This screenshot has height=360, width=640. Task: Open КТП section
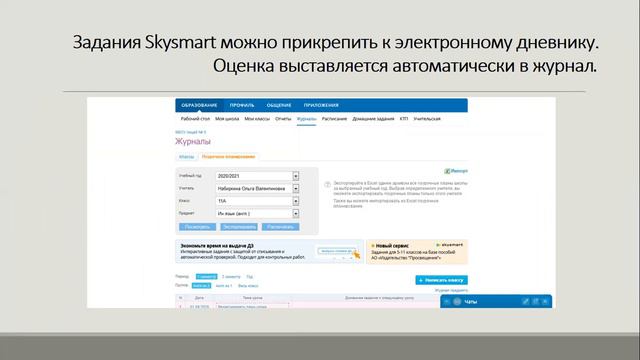click(404, 119)
